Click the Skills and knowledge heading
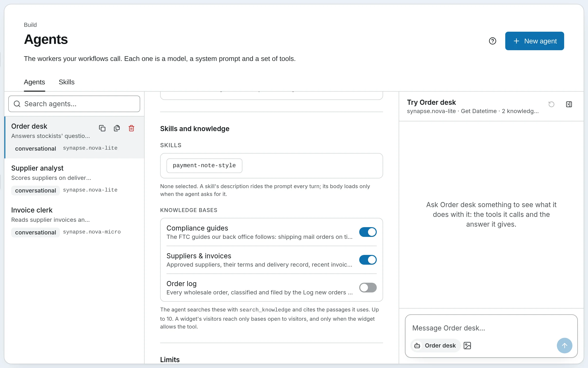Viewport: 588px width, 368px height. (195, 129)
